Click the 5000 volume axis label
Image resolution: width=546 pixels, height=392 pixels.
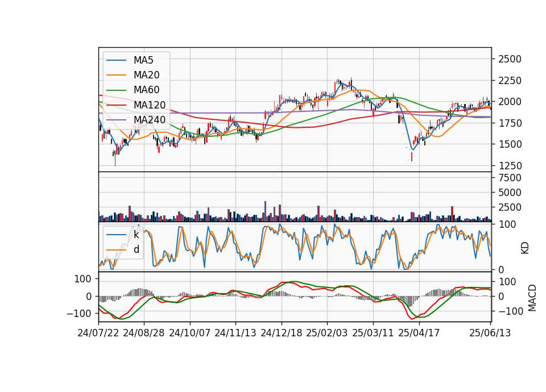point(510,193)
